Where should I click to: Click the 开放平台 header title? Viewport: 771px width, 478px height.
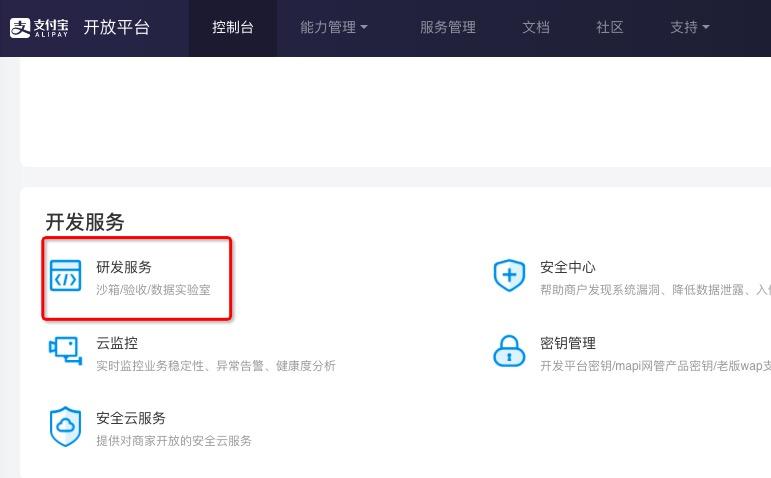click(117, 27)
